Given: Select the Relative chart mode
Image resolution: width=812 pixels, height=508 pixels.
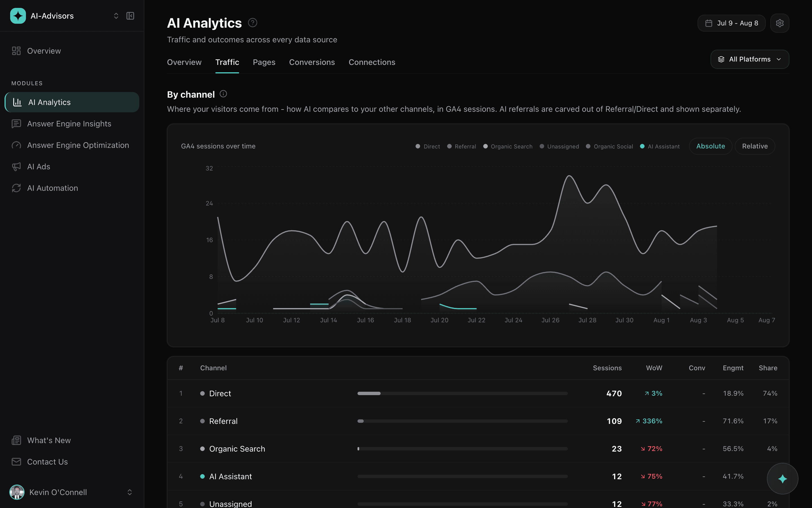Looking at the screenshot, I should pos(754,146).
